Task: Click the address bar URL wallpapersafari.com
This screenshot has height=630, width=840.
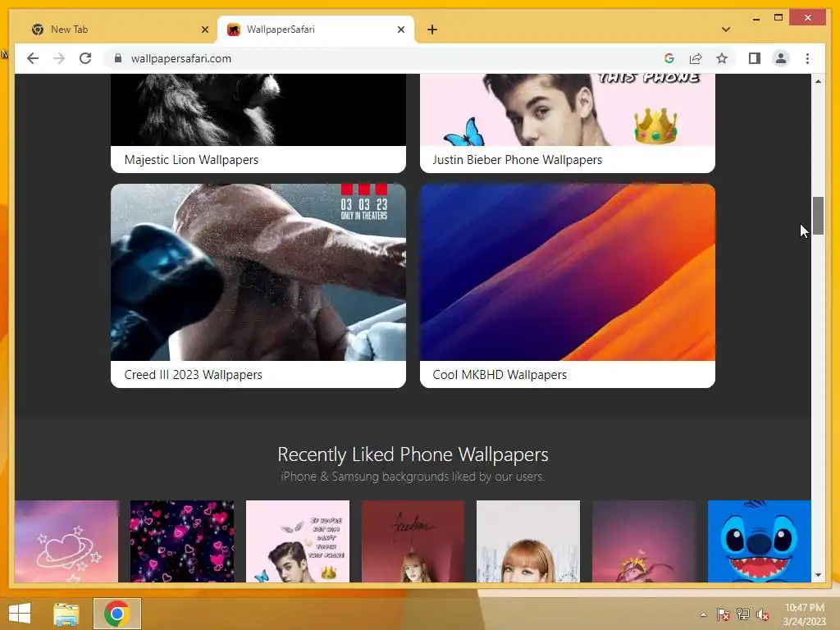Action: pyautogui.click(x=181, y=58)
